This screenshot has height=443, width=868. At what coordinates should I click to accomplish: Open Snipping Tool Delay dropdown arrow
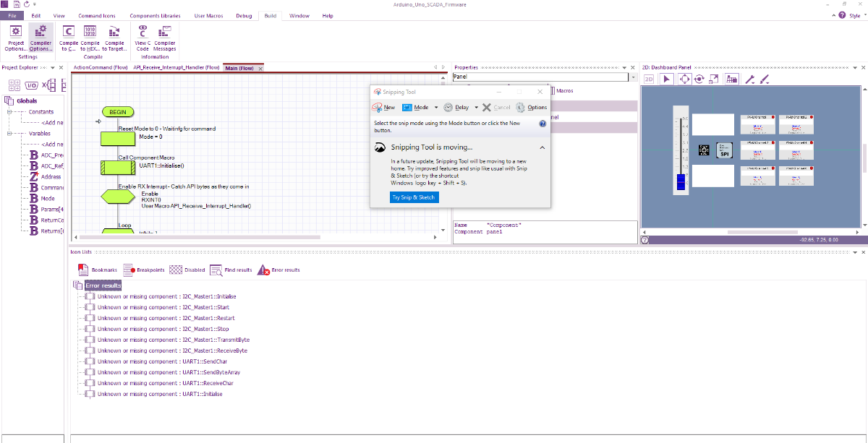[x=476, y=107]
